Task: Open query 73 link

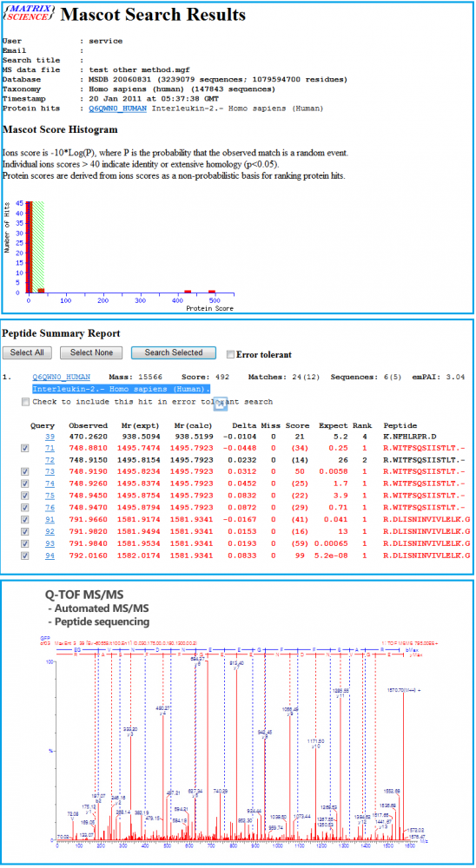Action: pyautogui.click(x=50, y=471)
